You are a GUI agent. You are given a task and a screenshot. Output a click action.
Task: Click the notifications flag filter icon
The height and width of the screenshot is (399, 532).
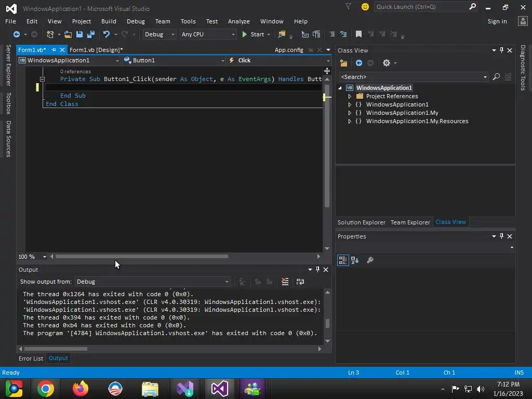point(349,6)
